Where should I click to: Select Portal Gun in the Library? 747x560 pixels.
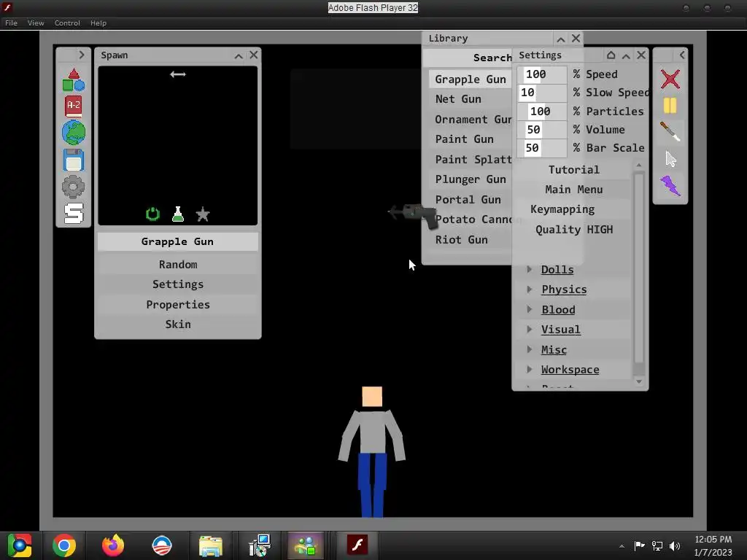[x=470, y=200]
